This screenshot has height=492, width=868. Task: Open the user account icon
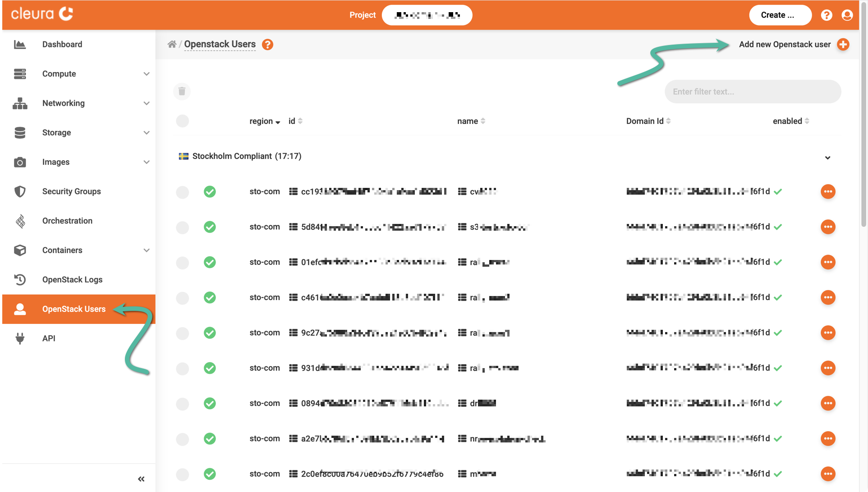click(847, 15)
